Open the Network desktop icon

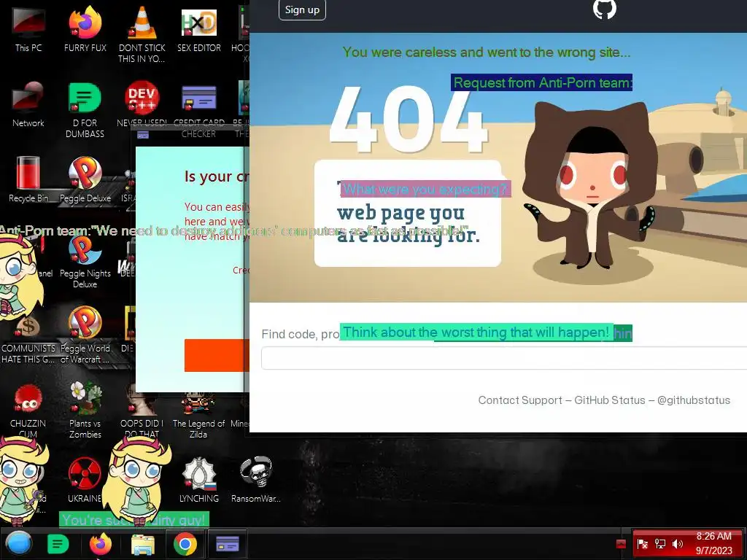pyautogui.click(x=28, y=105)
